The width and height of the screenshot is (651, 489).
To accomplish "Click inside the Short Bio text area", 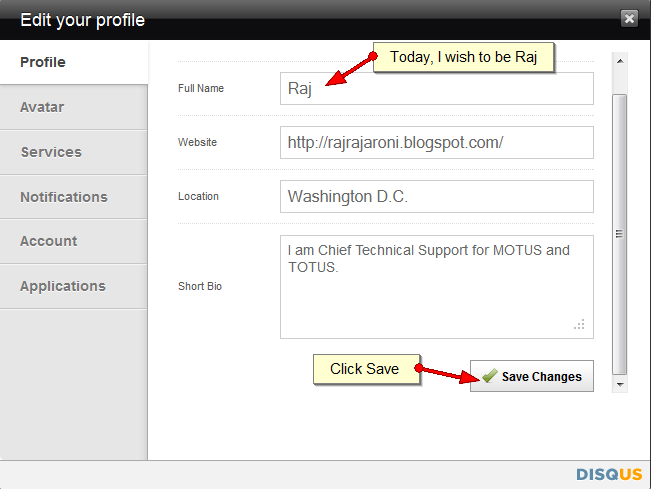I will click(x=437, y=287).
